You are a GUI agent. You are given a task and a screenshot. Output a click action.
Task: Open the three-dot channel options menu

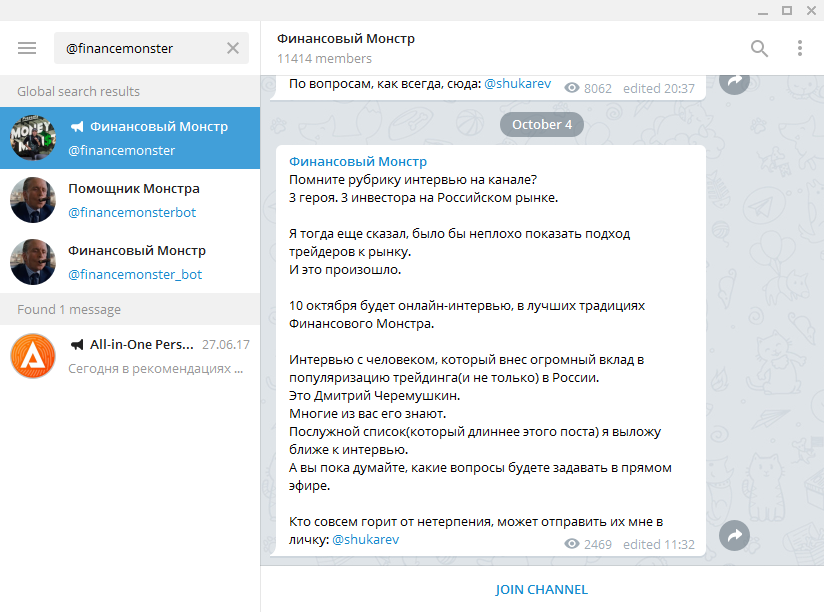[800, 48]
